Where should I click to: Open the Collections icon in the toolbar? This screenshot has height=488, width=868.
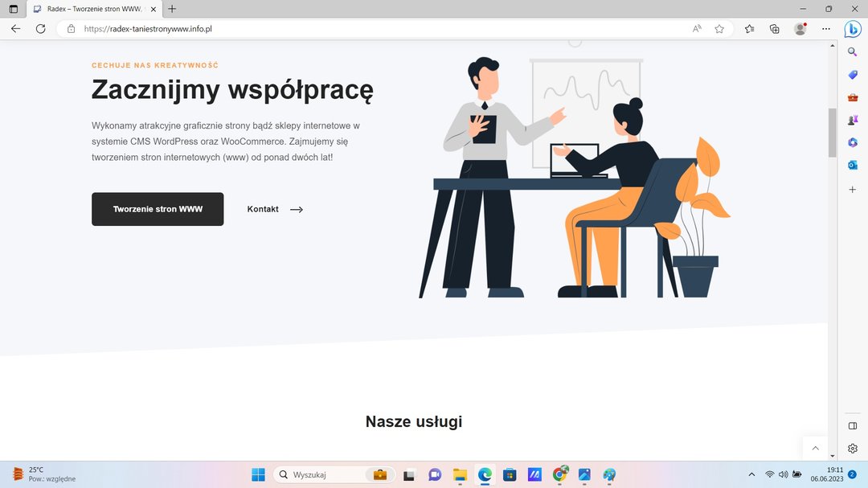(775, 29)
